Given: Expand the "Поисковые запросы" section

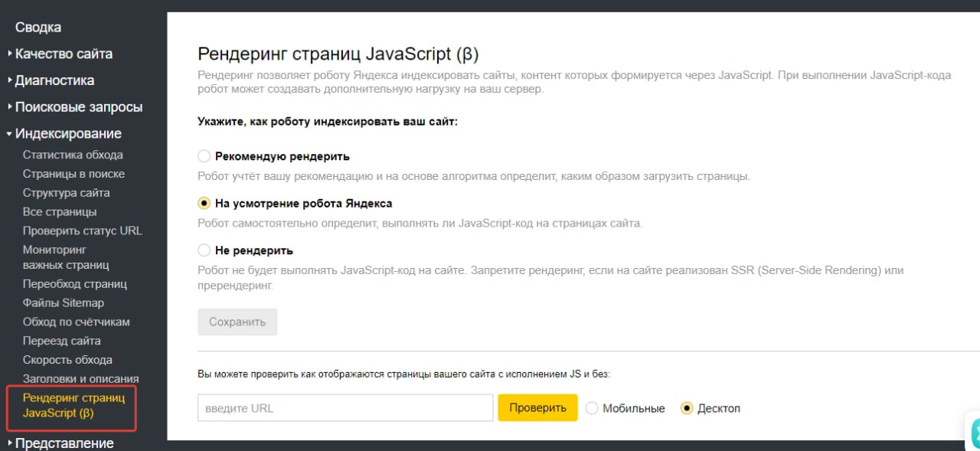Looking at the screenshot, I should (78, 107).
